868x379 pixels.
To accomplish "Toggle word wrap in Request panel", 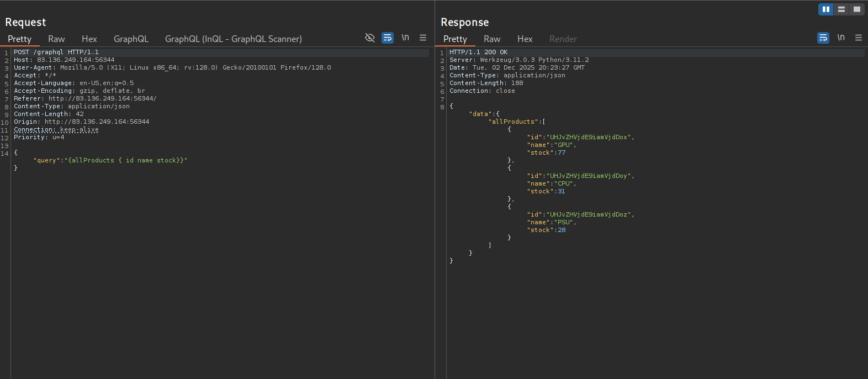I will 388,38.
